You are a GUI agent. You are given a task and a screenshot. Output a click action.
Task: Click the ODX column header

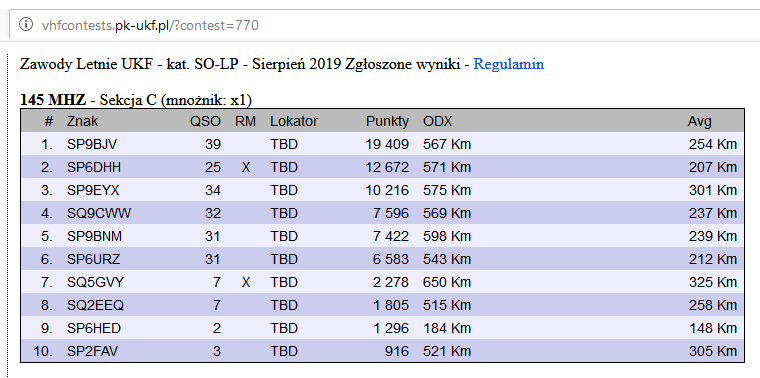438,121
